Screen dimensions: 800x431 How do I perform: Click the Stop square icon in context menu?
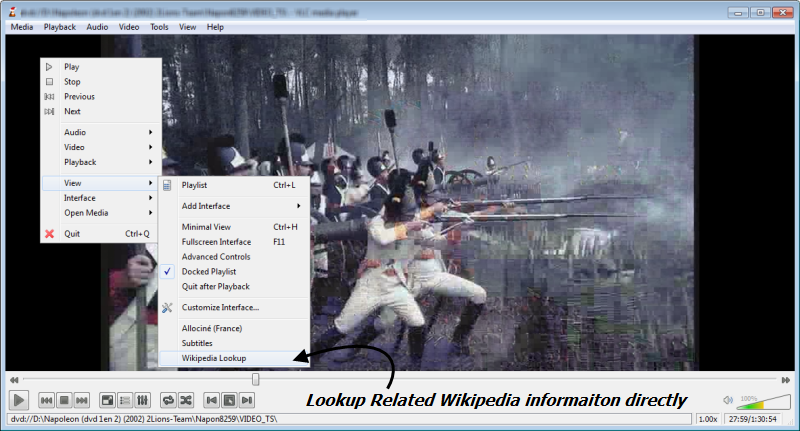49,82
